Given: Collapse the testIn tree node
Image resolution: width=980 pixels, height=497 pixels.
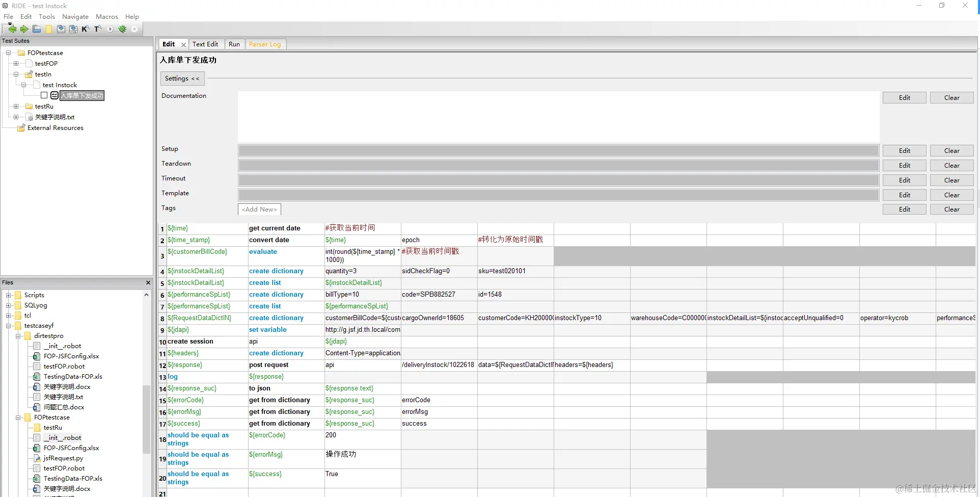Looking at the screenshot, I should (x=16, y=74).
